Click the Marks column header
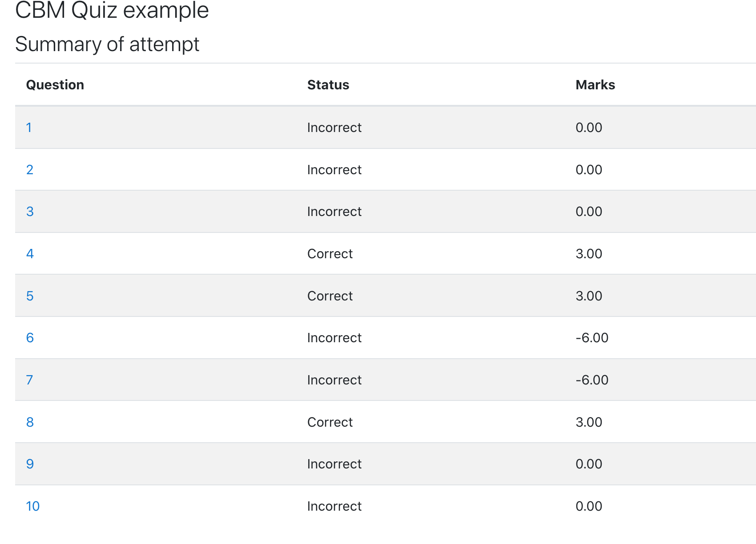 pyautogui.click(x=595, y=85)
